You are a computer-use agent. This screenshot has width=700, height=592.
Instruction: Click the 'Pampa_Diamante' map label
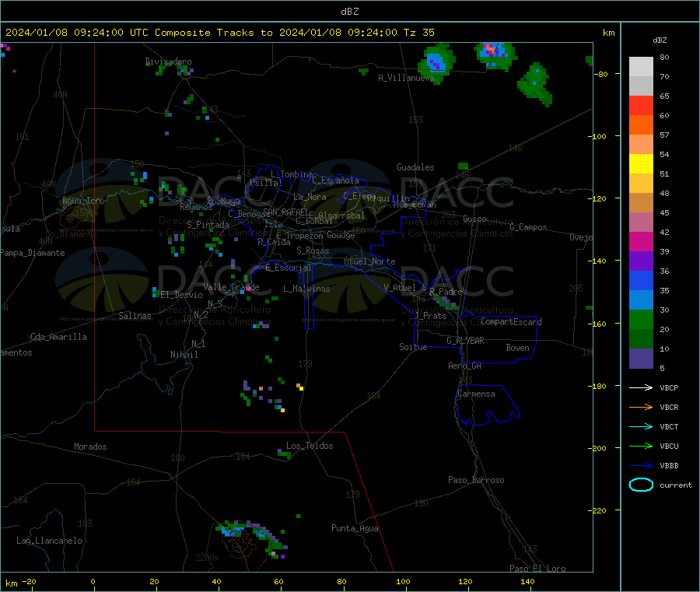(x=32, y=253)
